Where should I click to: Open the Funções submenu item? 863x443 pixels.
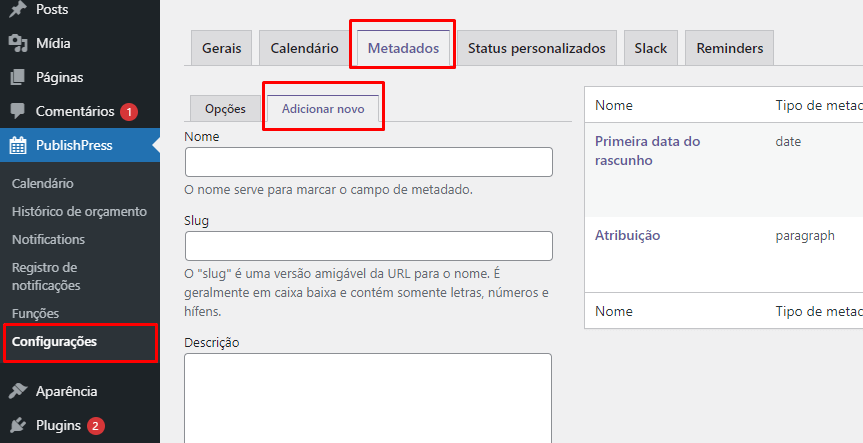(x=35, y=313)
